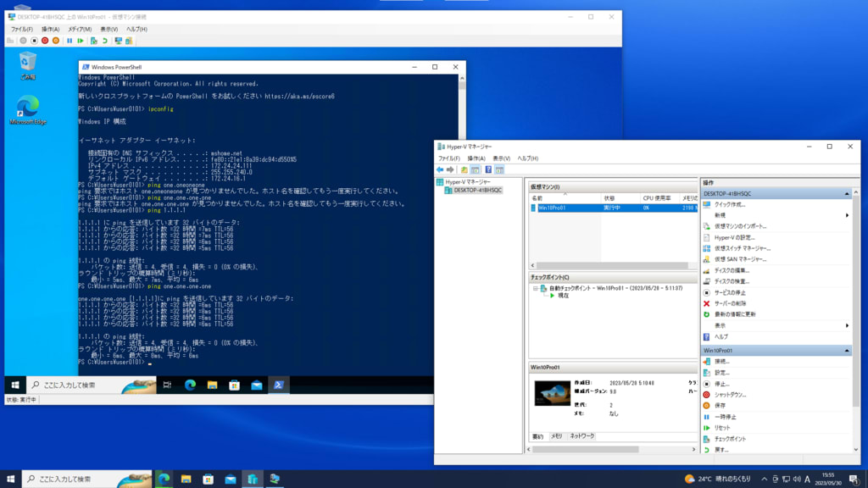Open Microsoft Store from the guest VM taskbar
This screenshot has height=488, width=868.
[234, 385]
